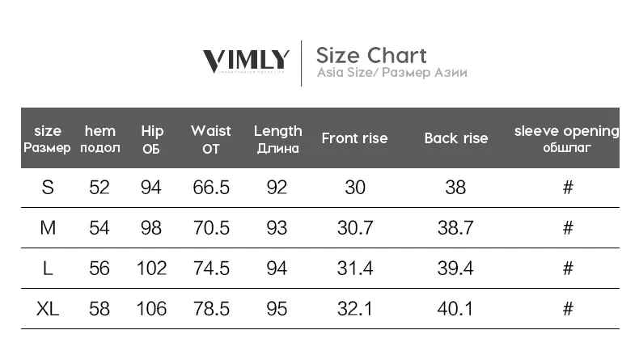Select the Hip column header
The height and width of the screenshot is (364, 639).
(x=151, y=139)
